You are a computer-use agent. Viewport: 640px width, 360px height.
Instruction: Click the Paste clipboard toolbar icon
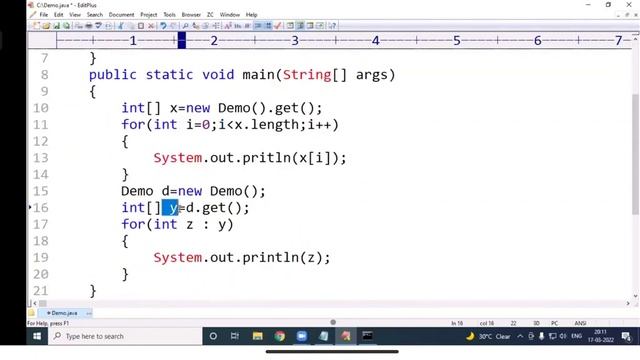click(141, 26)
